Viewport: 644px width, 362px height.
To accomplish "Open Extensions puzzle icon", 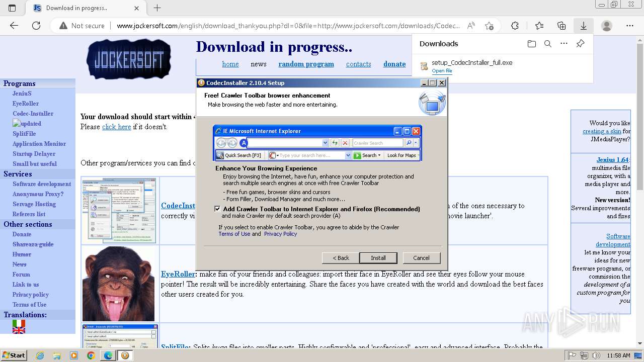I will click(x=515, y=26).
